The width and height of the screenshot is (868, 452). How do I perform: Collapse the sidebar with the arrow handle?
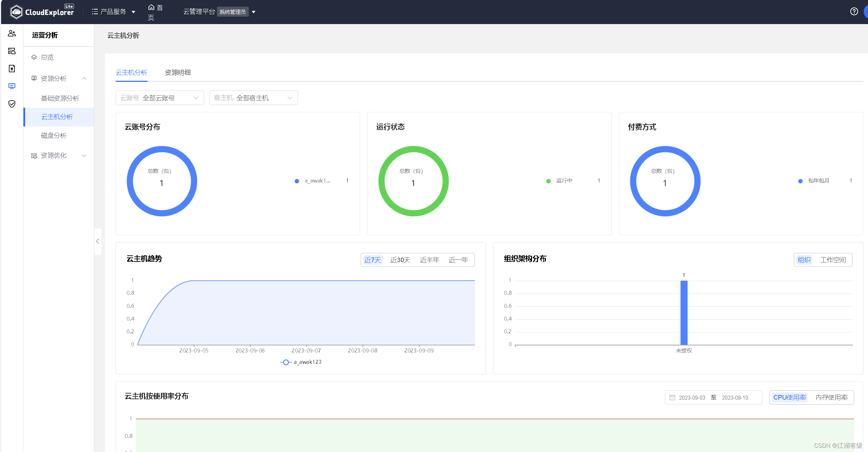pos(98,241)
